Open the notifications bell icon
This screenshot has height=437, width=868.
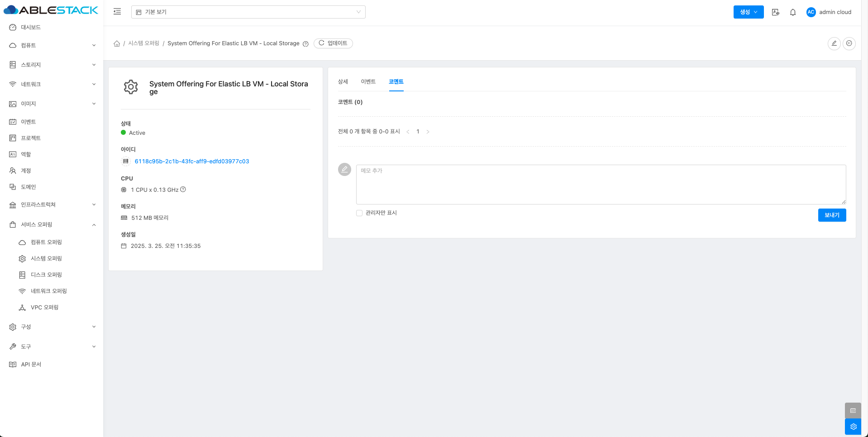click(x=792, y=12)
